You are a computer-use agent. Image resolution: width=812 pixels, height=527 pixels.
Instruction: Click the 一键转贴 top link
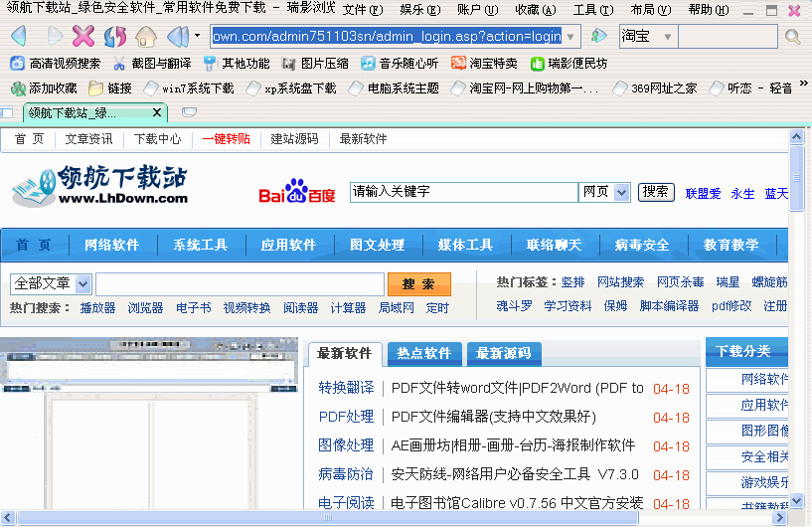pyautogui.click(x=226, y=139)
